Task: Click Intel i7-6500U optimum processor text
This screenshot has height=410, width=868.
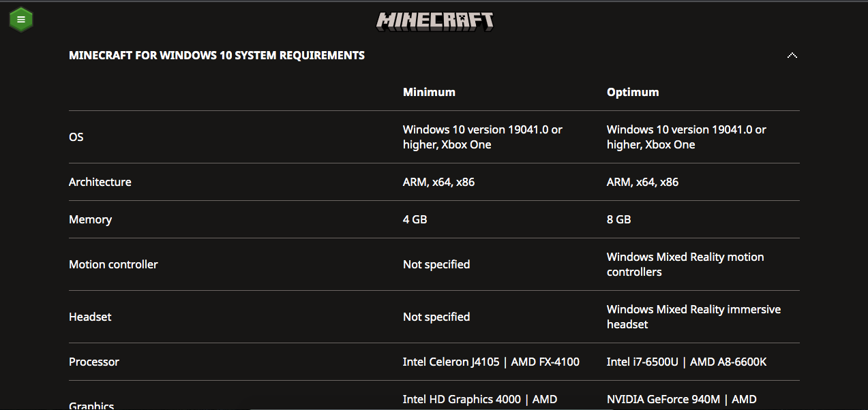Action: tap(642, 362)
